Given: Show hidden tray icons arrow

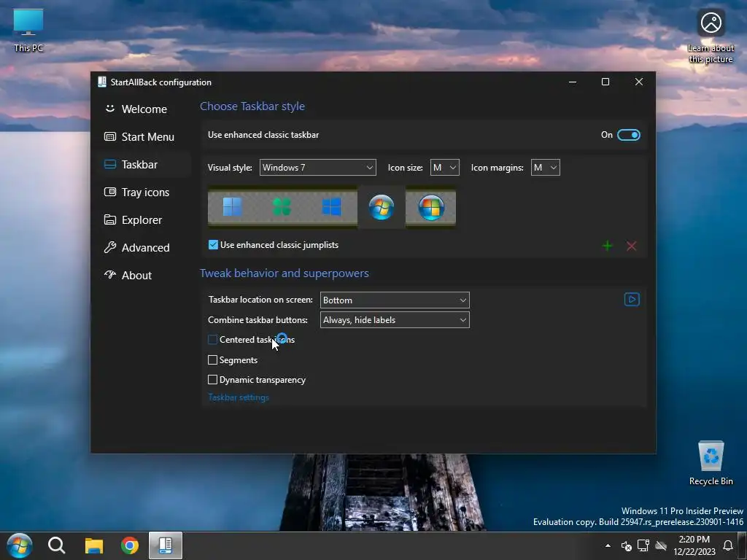Looking at the screenshot, I should (x=608, y=545).
